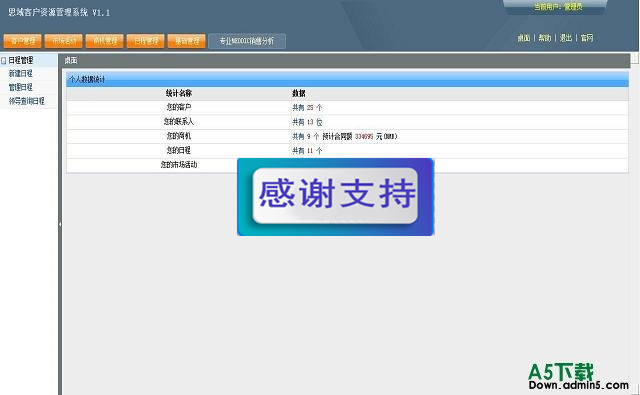Select 新建日程 in the sidebar
This screenshot has height=395, width=640.
pos(21,73)
